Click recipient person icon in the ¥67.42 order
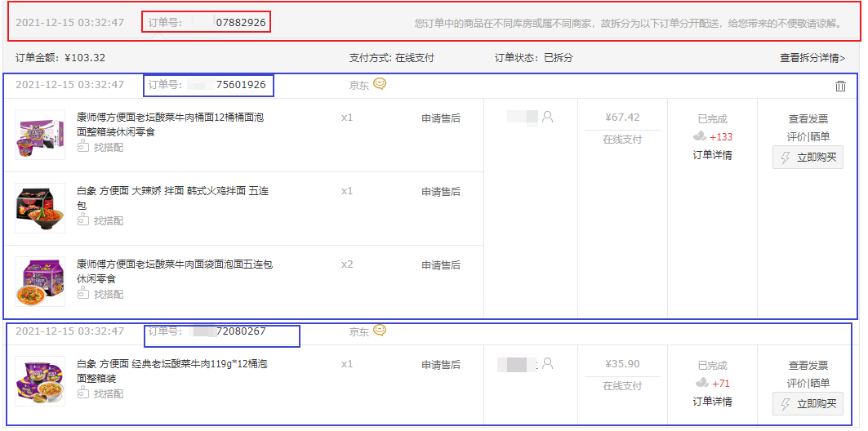 pos(547,117)
